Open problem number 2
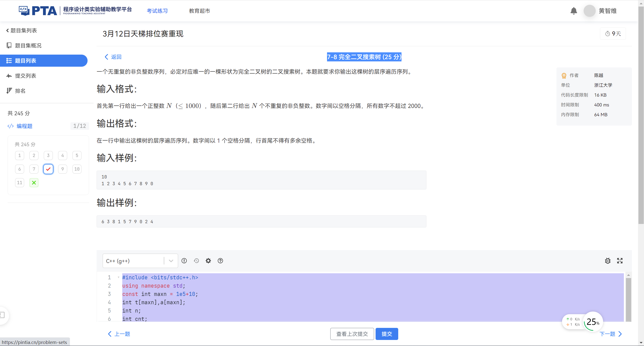 [x=34, y=156]
